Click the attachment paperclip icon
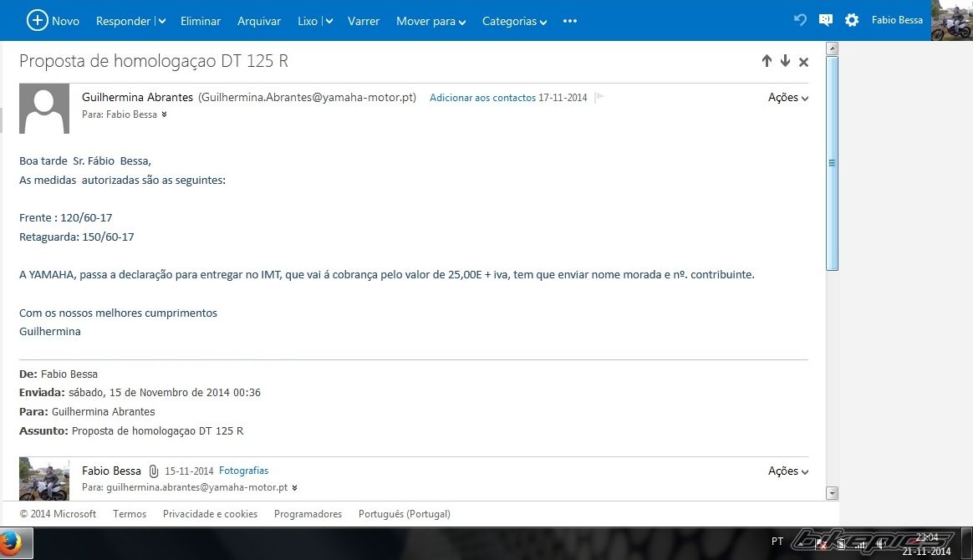The width and height of the screenshot is (973, 560). click(x=153, y=471)
